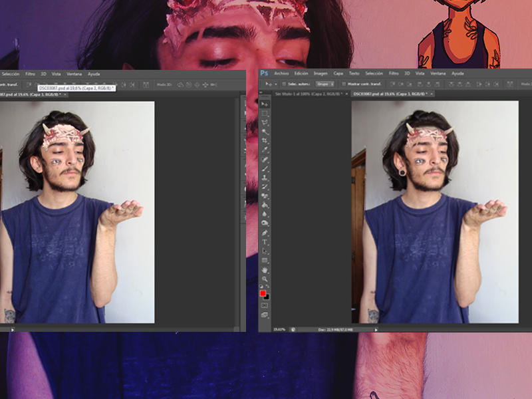The width and height of the screenshot is (532, 399).
Task: Open Ventana menu in right window
Action: click(x=438, y=73)
